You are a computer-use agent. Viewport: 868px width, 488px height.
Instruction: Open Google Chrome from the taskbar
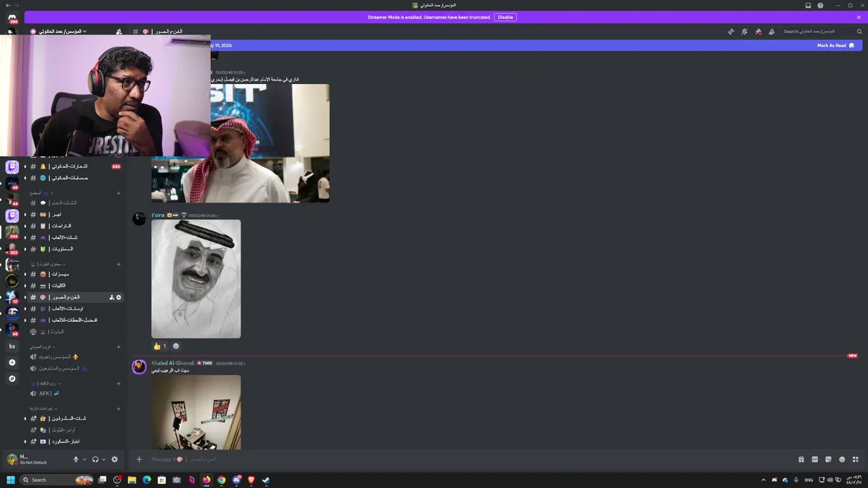point(221,480)
